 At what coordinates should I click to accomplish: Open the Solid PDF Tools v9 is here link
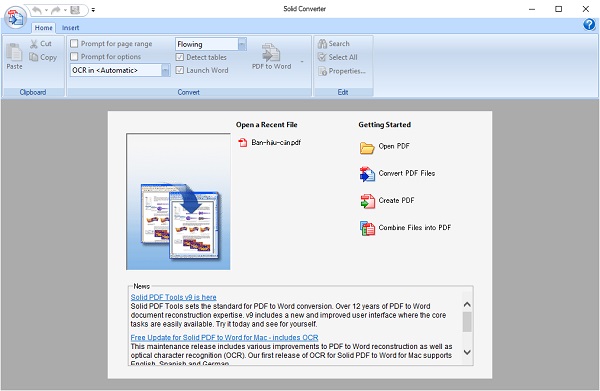173,297
